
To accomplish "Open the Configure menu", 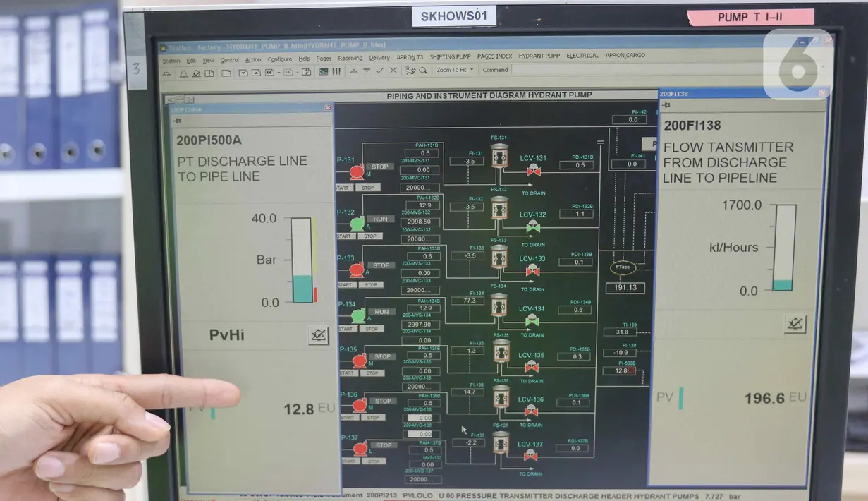I will [x=280, y=59].
